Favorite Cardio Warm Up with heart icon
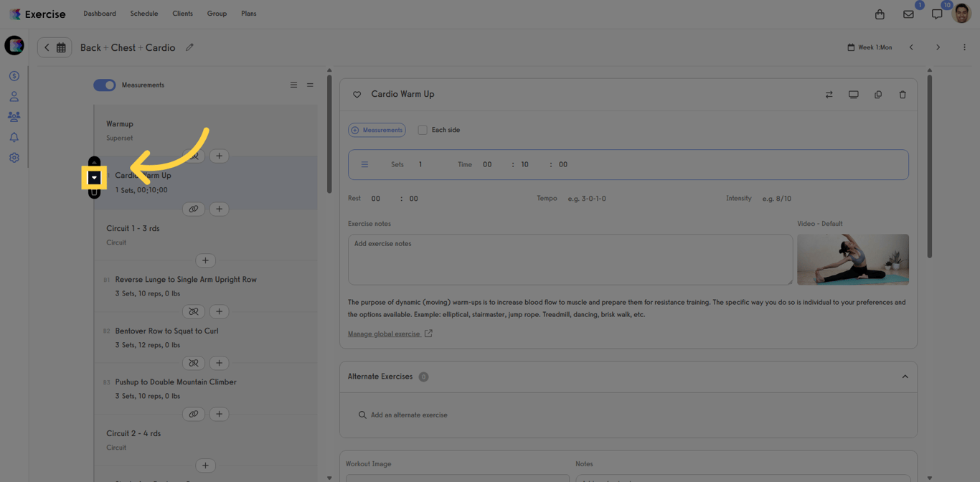This screenshot has width=980, height=482. tap(357, 95)
